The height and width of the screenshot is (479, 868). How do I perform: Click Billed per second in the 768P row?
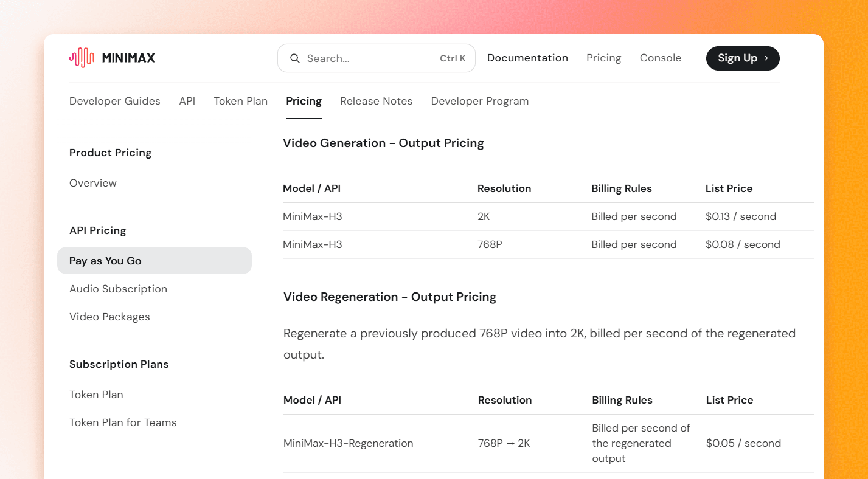(634, 244)
